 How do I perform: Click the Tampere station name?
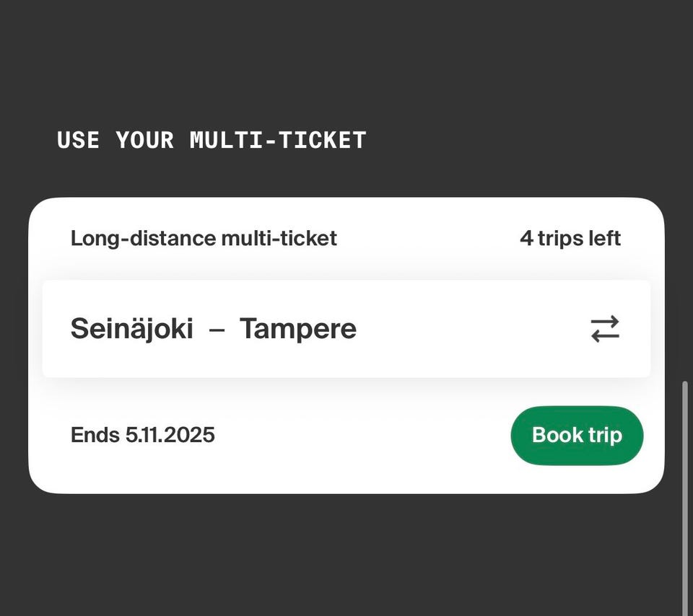(x=297, y=329)
